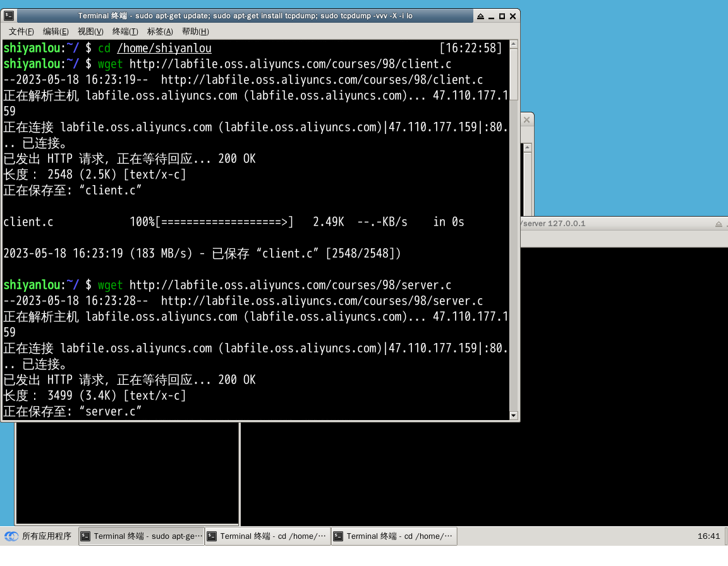Roll up the front Terminal window with the shade button

click(x=480, y=16)
